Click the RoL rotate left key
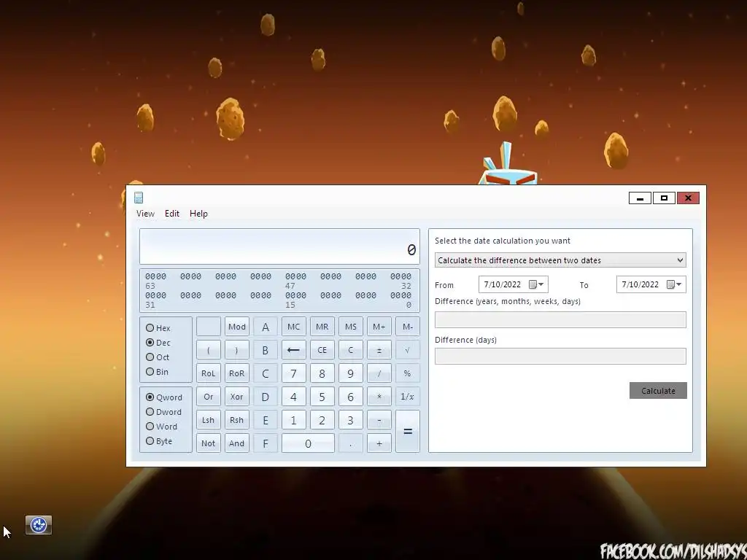Viewport: 747px width, 560px height. tap(208, 373)
